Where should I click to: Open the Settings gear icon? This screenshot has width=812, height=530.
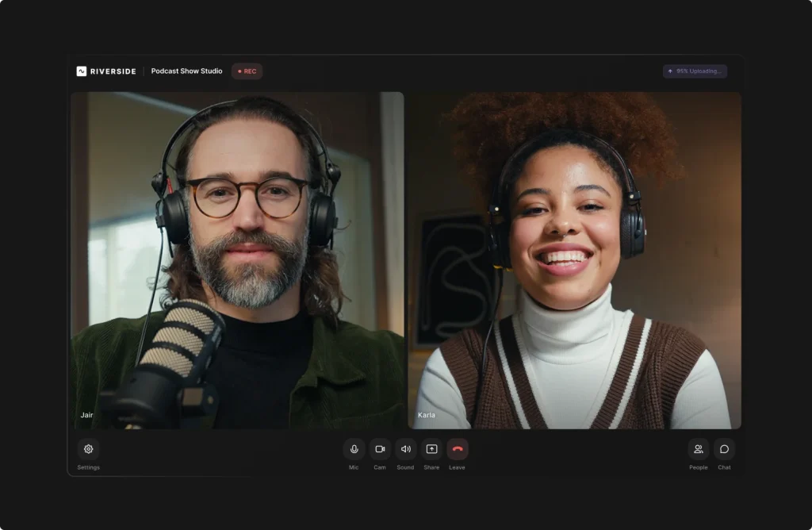pyautogui.click(x=89, y=448)
